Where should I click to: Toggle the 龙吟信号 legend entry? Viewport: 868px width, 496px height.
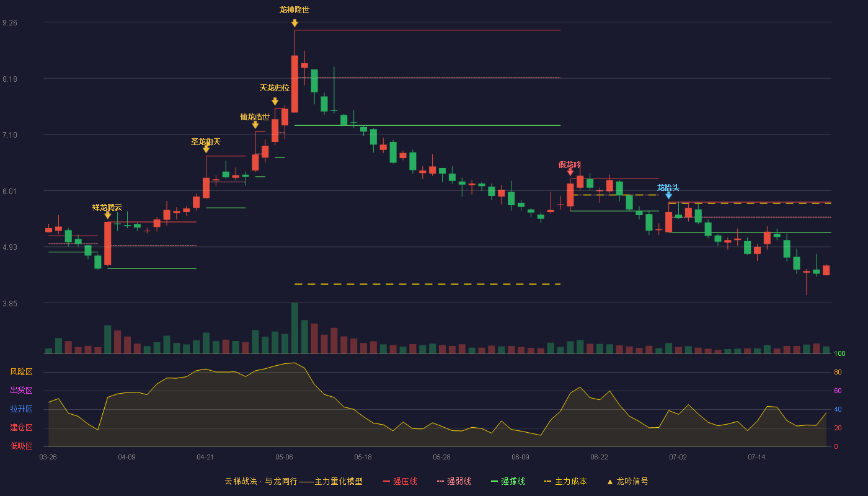tap(627, 481)
